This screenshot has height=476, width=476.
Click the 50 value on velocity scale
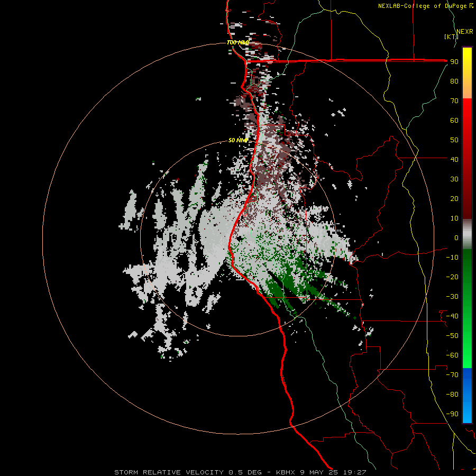[454, 140]
